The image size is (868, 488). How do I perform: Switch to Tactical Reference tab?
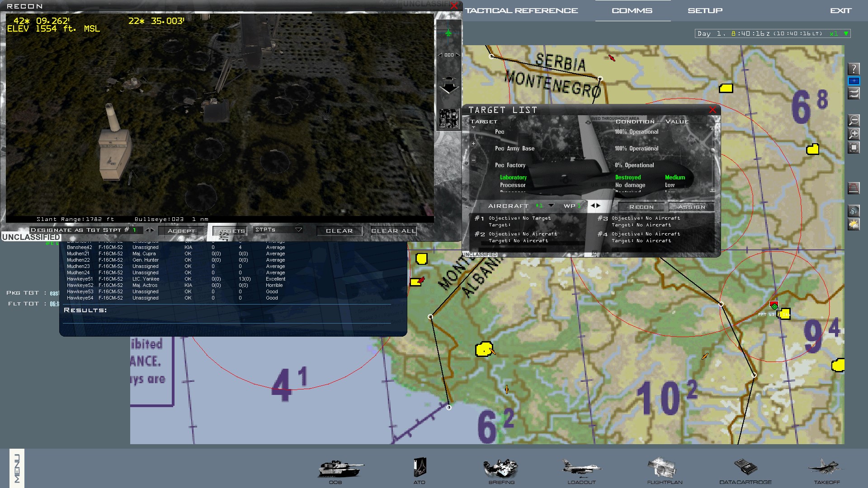pos(521,10)
